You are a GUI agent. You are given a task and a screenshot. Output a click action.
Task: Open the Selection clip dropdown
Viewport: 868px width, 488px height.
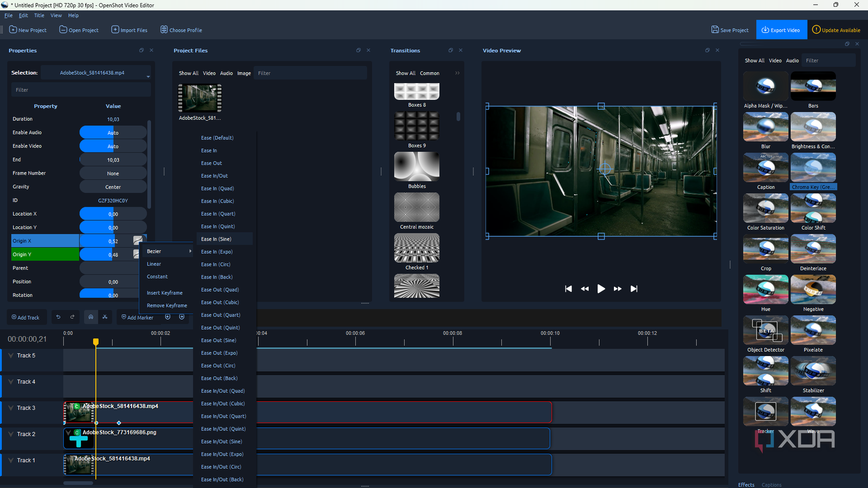tap(148, 76)
